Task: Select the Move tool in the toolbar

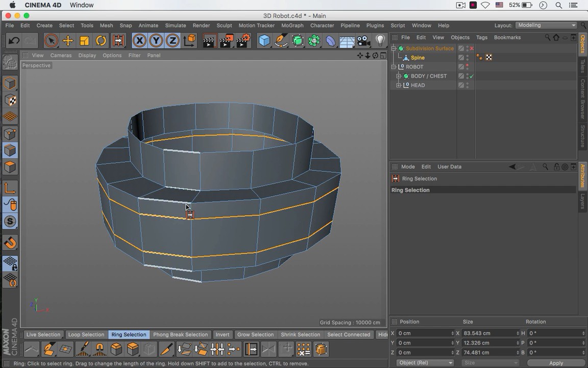Action: [67, 41]
